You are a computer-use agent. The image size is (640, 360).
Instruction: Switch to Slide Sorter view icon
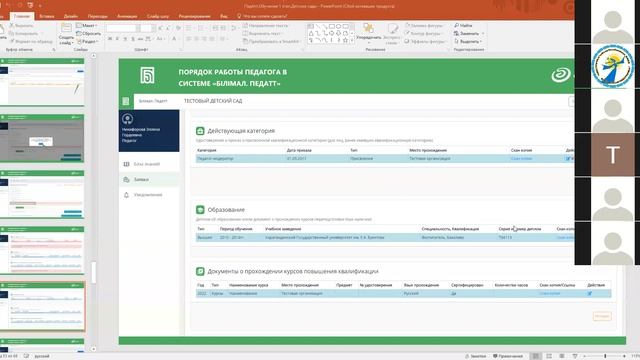tap(549, 356)
